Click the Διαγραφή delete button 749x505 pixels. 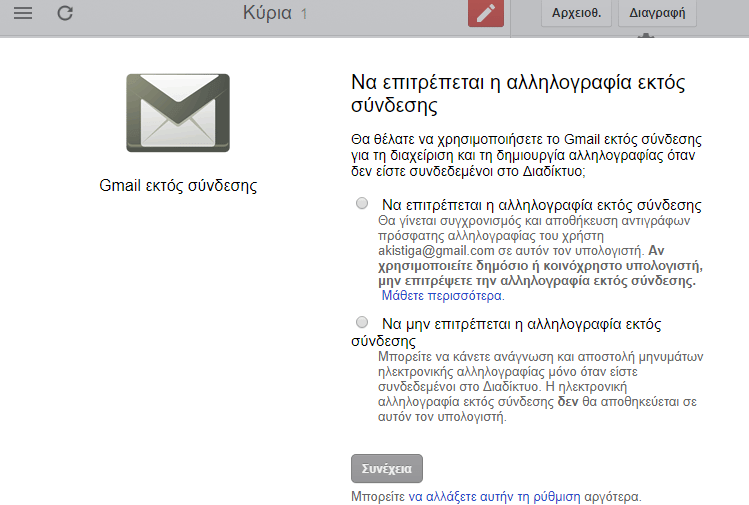click(657, 13)
